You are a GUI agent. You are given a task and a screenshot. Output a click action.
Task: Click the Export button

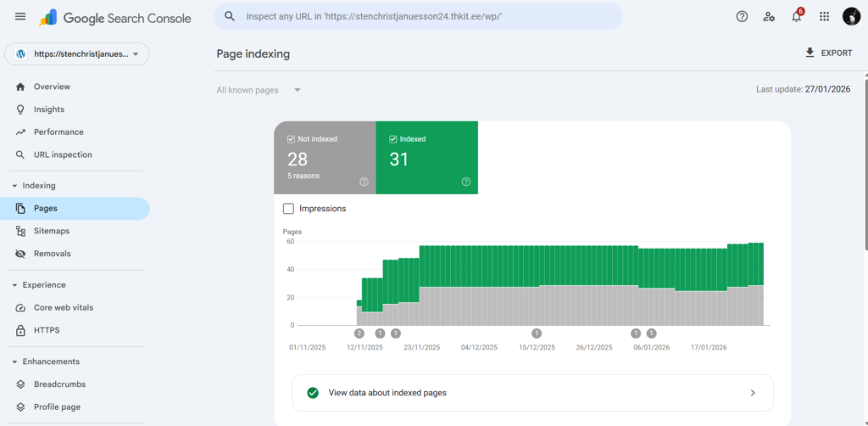point(828,53)
